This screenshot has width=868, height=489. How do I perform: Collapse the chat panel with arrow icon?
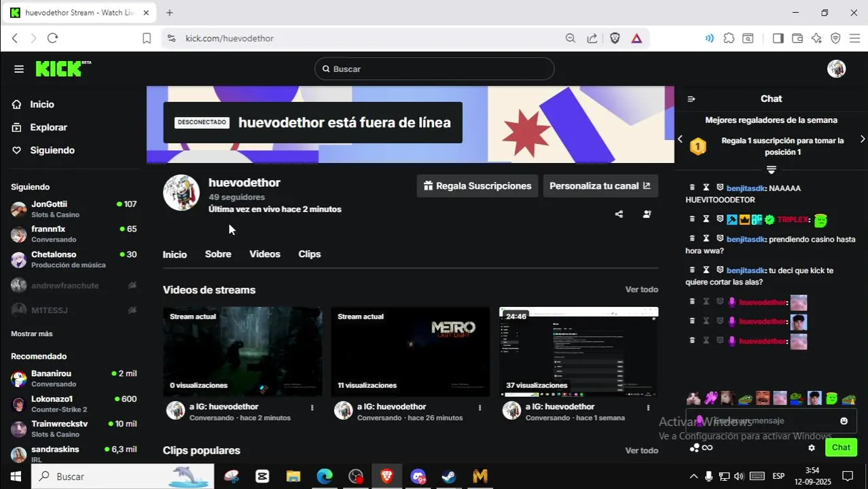(x=691, y=98)
